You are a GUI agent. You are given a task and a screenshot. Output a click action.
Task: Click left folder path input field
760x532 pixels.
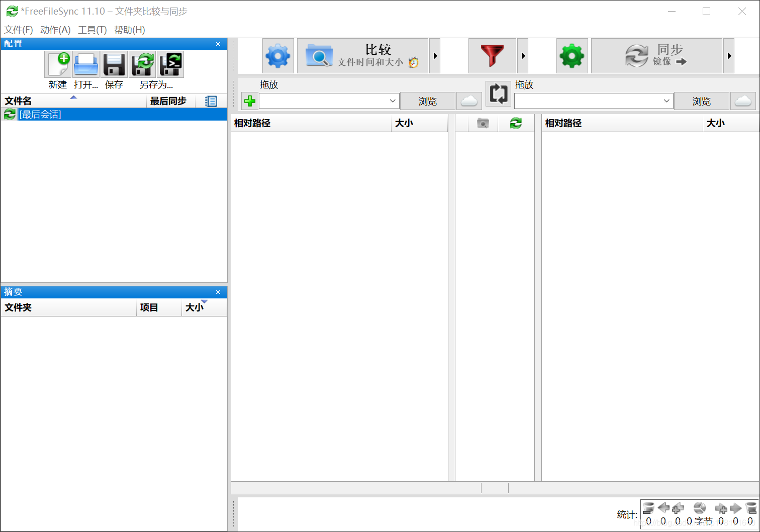coord(324,101)
